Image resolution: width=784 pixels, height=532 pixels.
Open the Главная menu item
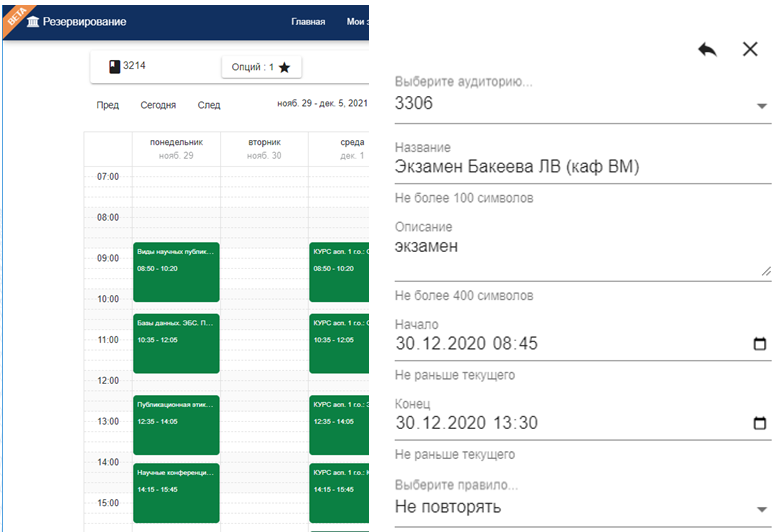click(x=308, y=22)
